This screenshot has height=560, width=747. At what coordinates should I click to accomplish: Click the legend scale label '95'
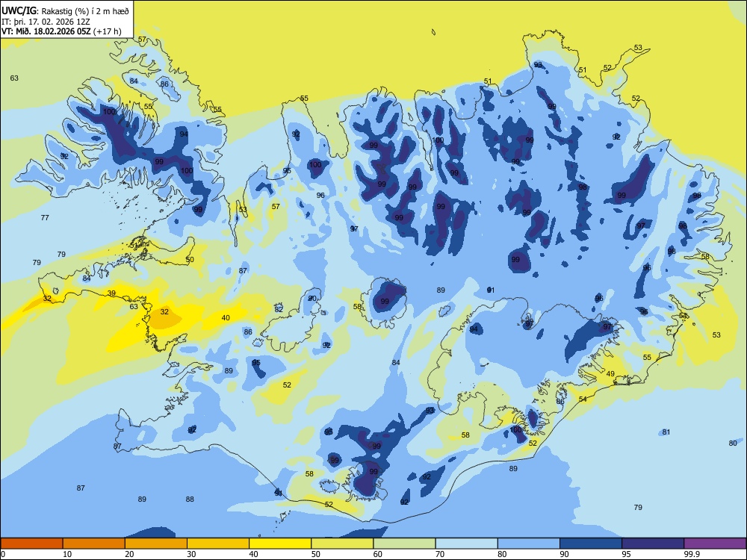pos(627,554)
